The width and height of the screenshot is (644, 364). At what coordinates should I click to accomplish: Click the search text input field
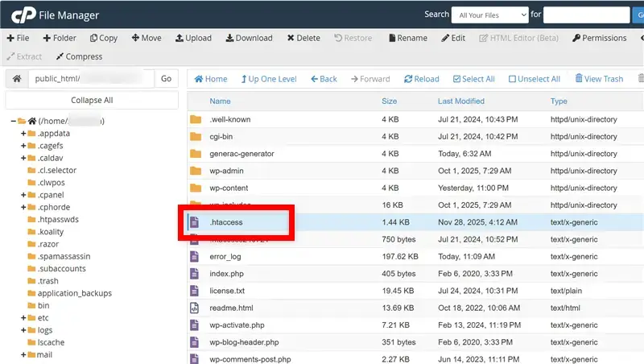point(586,14)
